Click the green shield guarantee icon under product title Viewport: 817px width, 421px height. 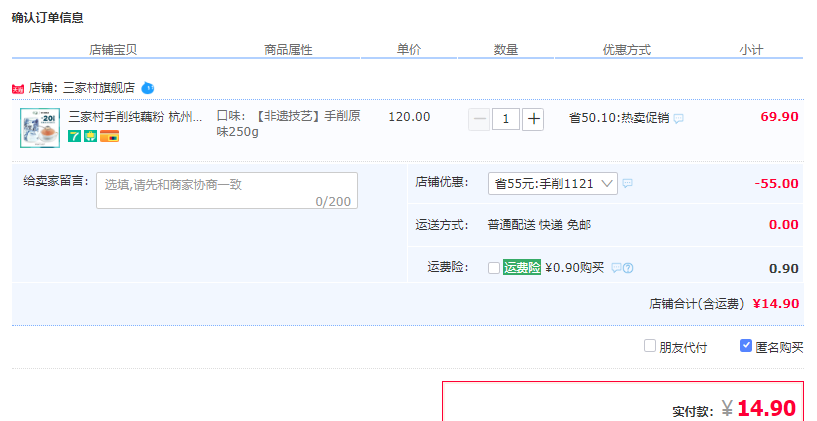pos(91,137)
